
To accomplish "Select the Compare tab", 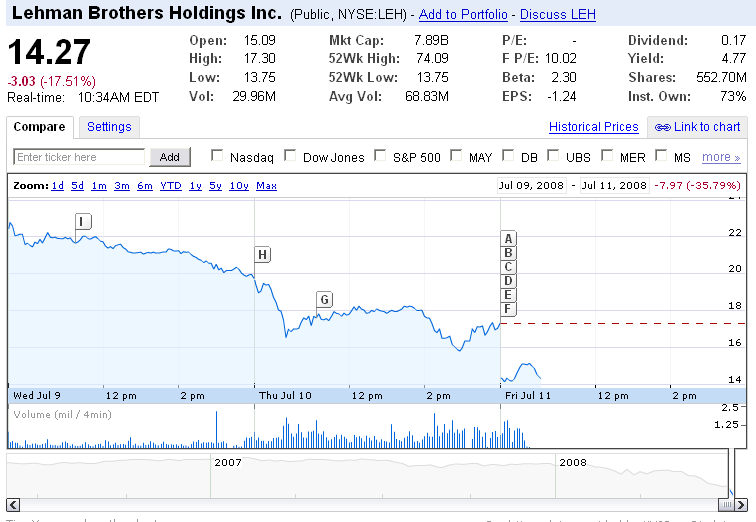I will [41, 127].
